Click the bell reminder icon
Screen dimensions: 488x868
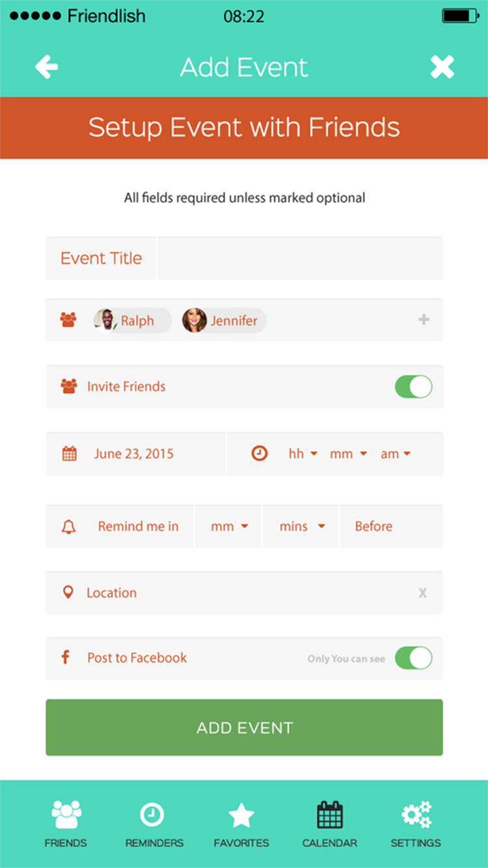click(68, 526)
